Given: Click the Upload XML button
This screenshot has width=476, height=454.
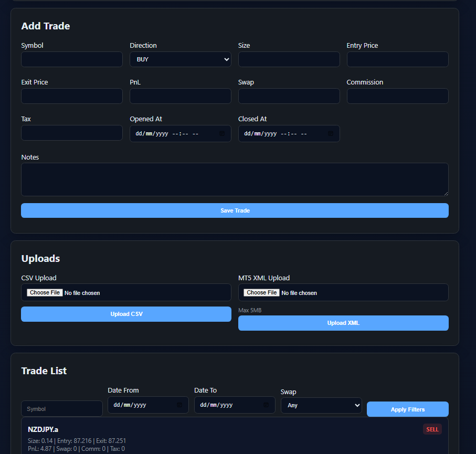Looking at the screenshot, I should tap(343, 323).
